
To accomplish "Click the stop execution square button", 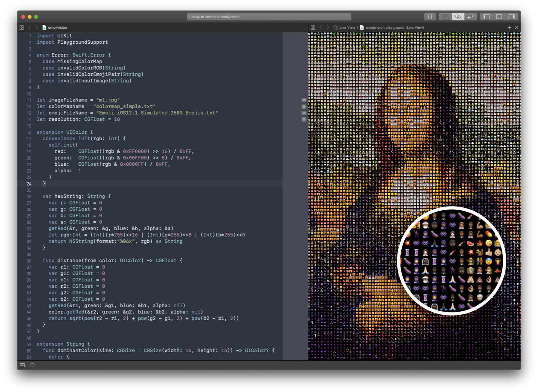I will pyautogui.click(x=33, y=365).
